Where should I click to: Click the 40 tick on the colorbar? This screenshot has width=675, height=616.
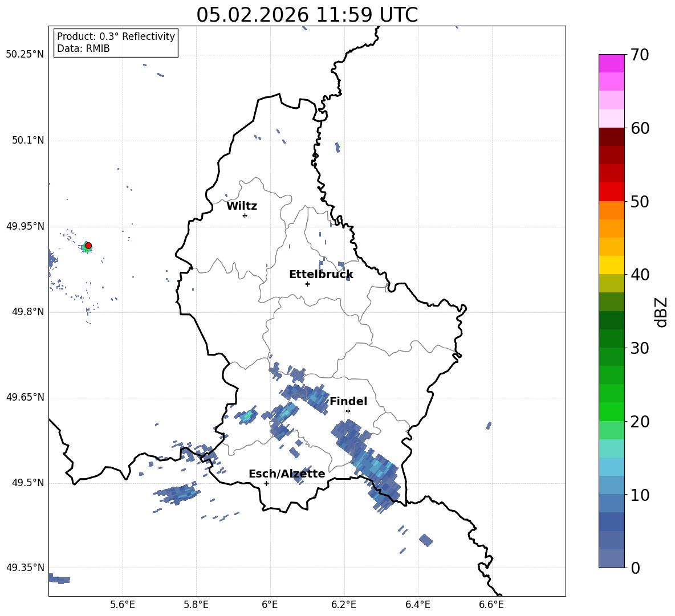(640, 275)
